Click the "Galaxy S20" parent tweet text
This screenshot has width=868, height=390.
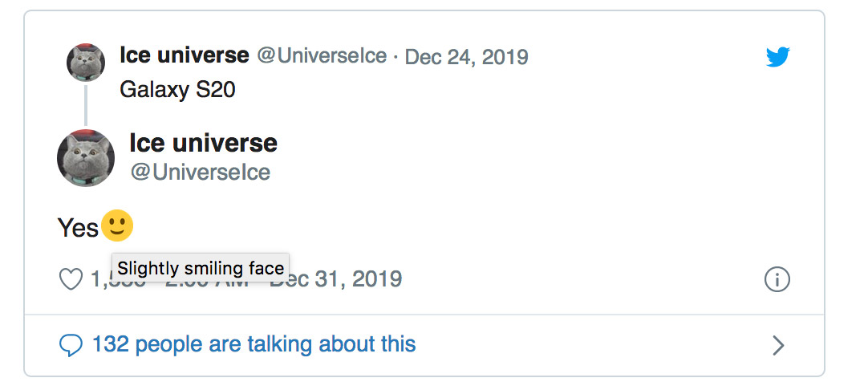coord(177,89)
